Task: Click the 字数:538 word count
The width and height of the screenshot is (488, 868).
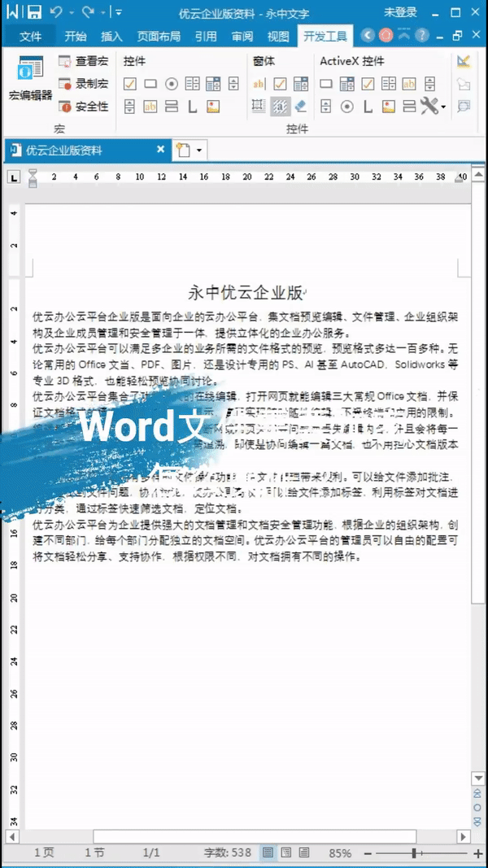Action: (x=228, y=853)
